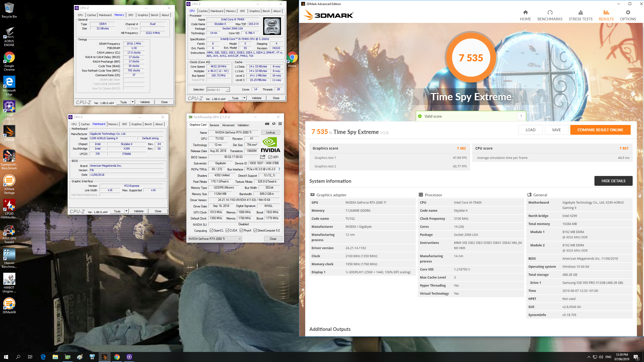This screenshot has width=644, height=362.
Task: Expand Tools arrow in CPU-Z CPU window
Action: [244, 98]
